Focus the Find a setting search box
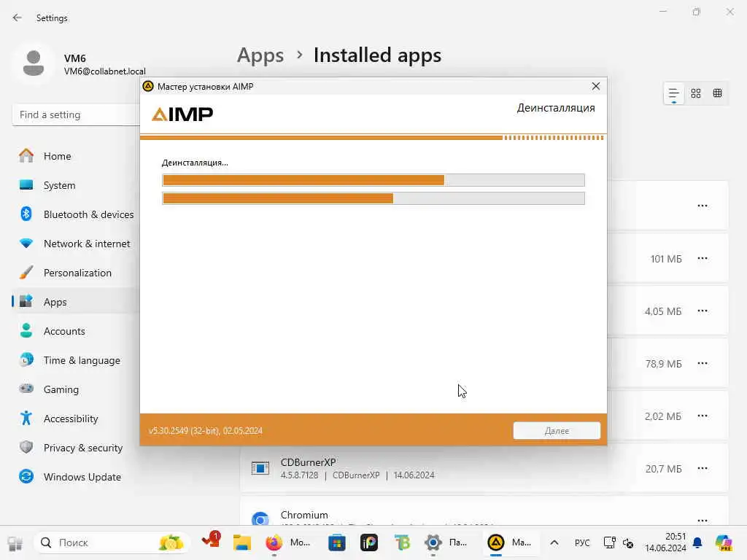The image size is (747, 560). pos(76,114)
